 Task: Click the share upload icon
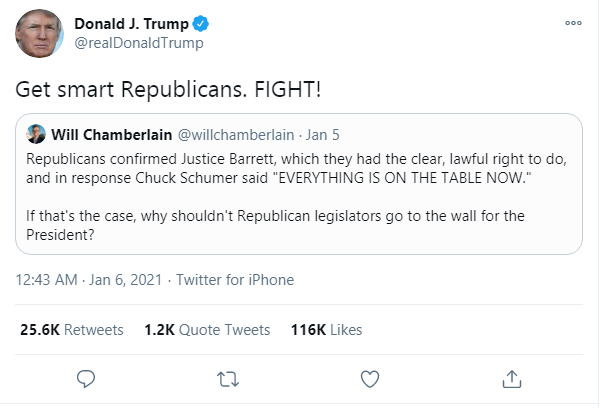coord(512,378)
